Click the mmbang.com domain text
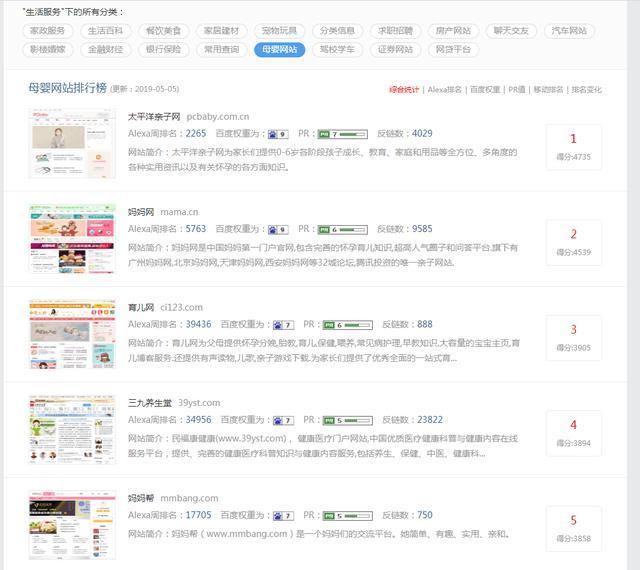This screenshot has height=570, width=640. click(189, 498)
